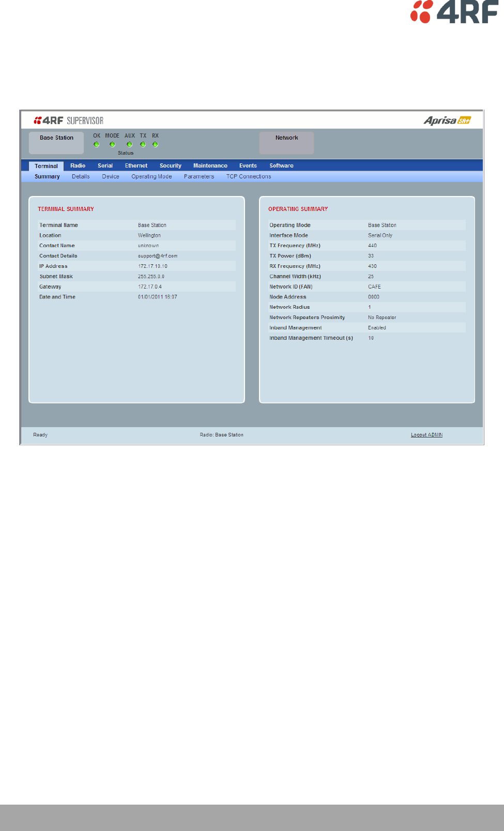
Task: Click the Radio: Base Station footer text
Action: coord(221,435)
